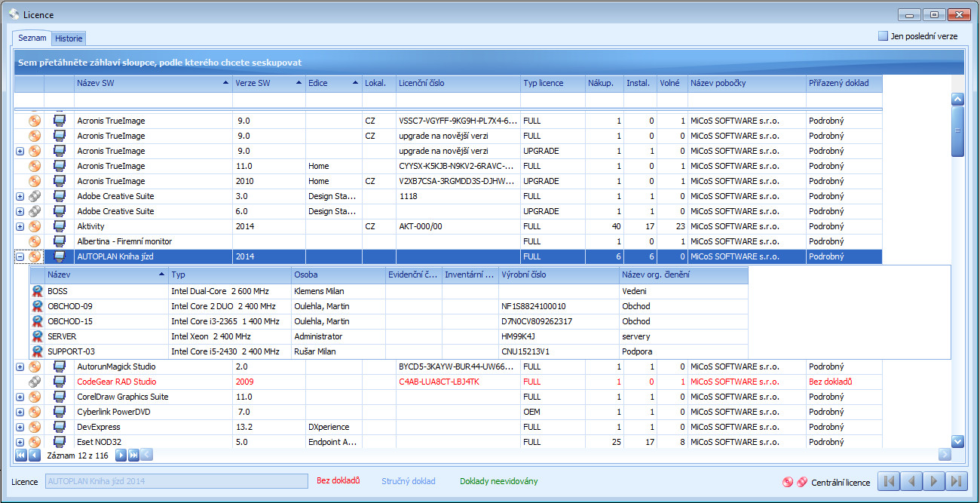The image size is (980, 503).
Task: Sort by the Typ licence column header
Action: pos(552,83)
